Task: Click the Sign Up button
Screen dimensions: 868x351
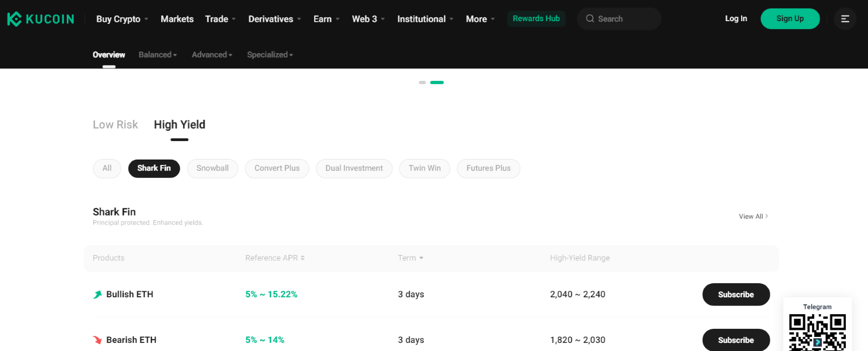Action: pyautogui.click(x=790, y=18)
